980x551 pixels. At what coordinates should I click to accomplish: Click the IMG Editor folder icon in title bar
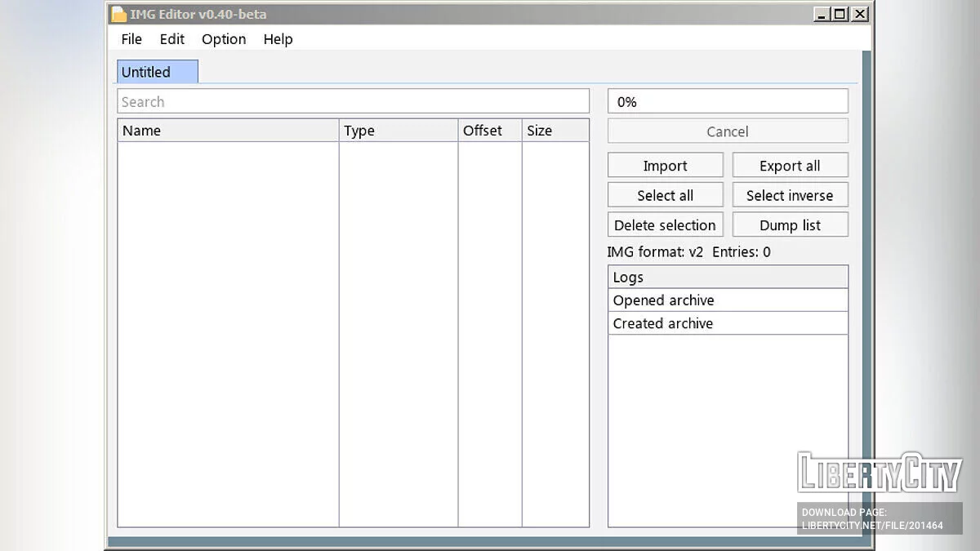[x=119, y=14]
